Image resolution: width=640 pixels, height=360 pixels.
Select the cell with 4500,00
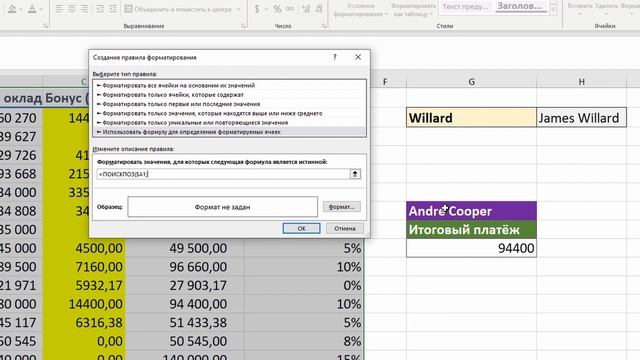click(84, 248)
